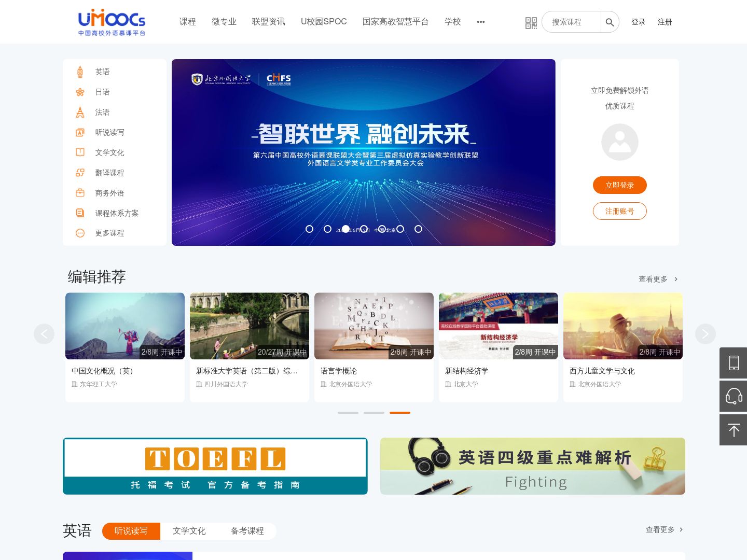
Task: Select the third filled banner dot
Action: click(x=345, y=229)
